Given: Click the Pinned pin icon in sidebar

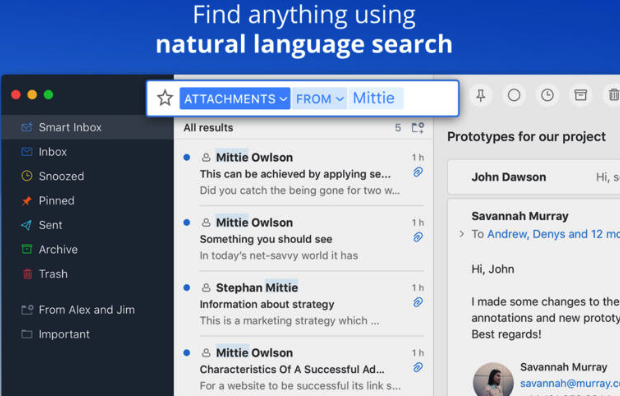Looking at the screenshot, I should coord(26,201).
